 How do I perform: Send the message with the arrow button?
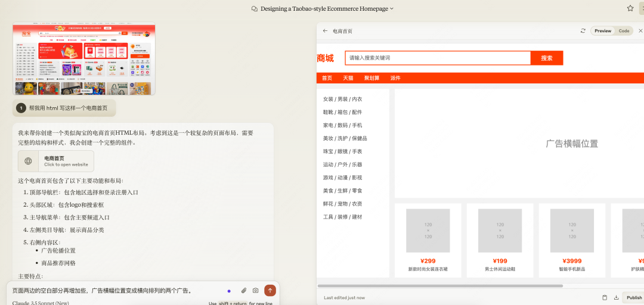(270, 291)
